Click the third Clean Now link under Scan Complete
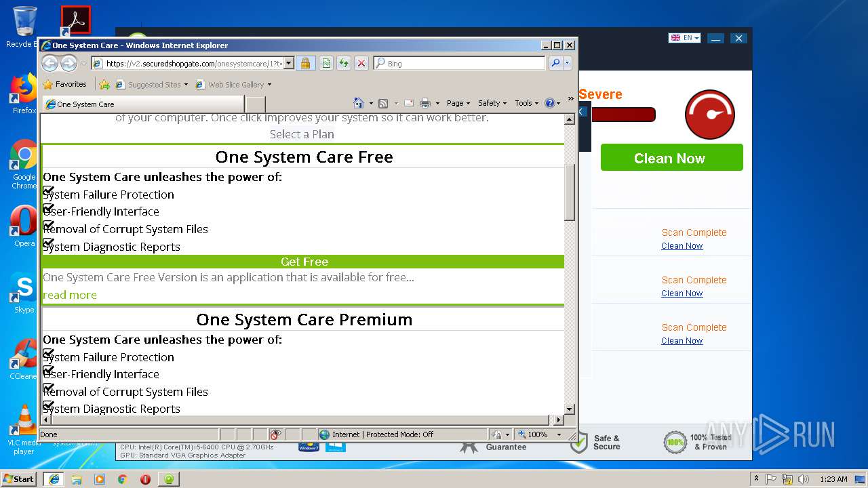Screen dimensions: 868x488 point(682,341)
